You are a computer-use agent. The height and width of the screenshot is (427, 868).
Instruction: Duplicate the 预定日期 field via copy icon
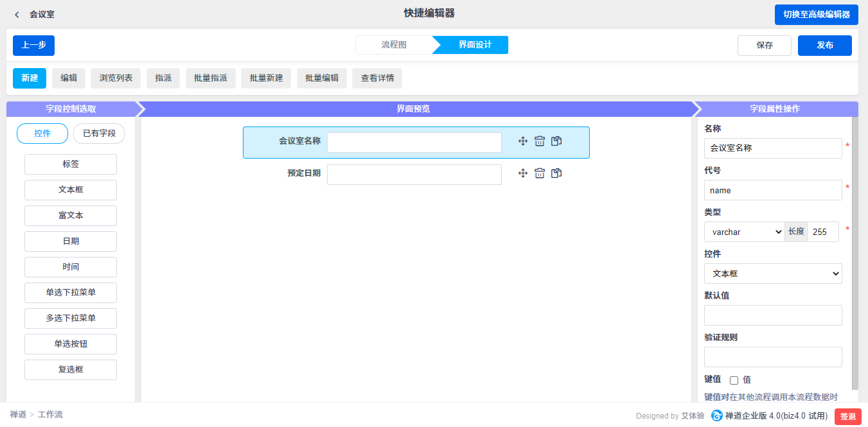pos(556,173)
